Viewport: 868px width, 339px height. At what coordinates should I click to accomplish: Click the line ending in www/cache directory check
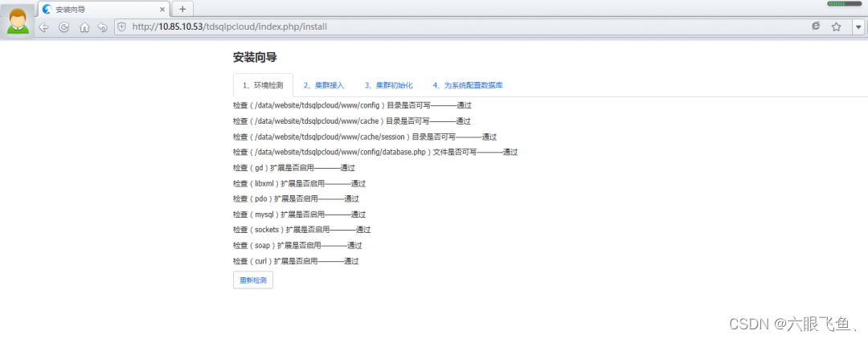click(351, 120)
